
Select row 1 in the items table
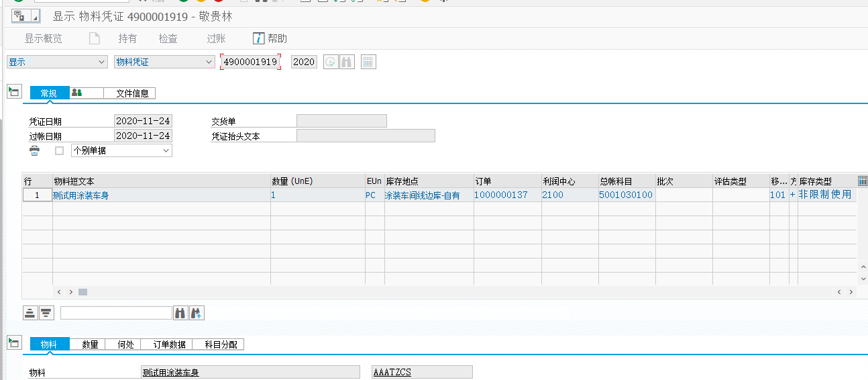(37, 195)
